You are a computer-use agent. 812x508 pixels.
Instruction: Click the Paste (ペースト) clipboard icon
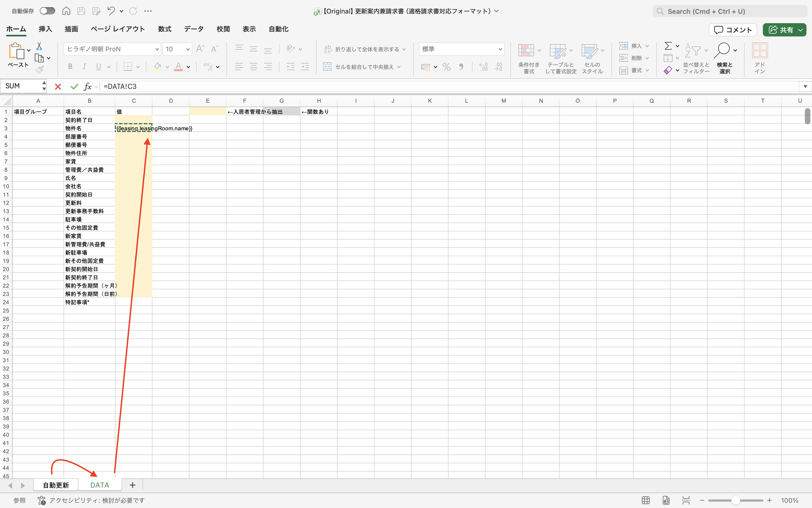click(x=17, y=51)
